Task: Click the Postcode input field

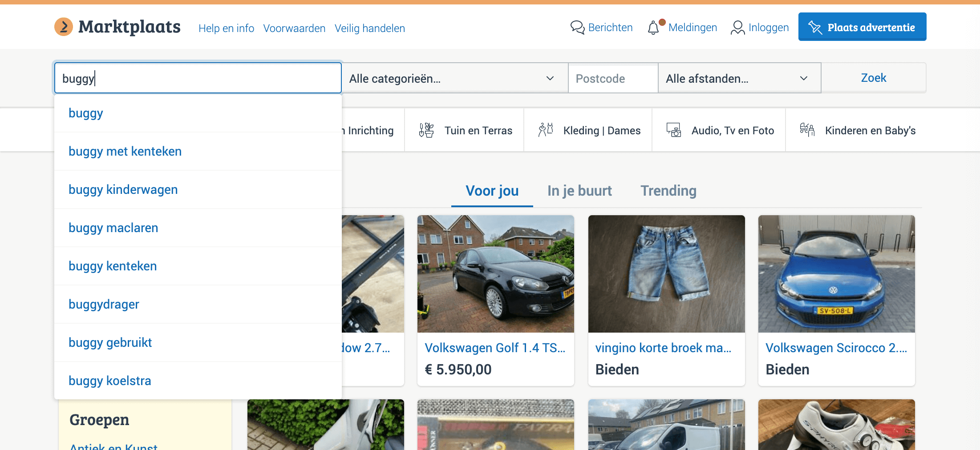Action: [613, 79]
